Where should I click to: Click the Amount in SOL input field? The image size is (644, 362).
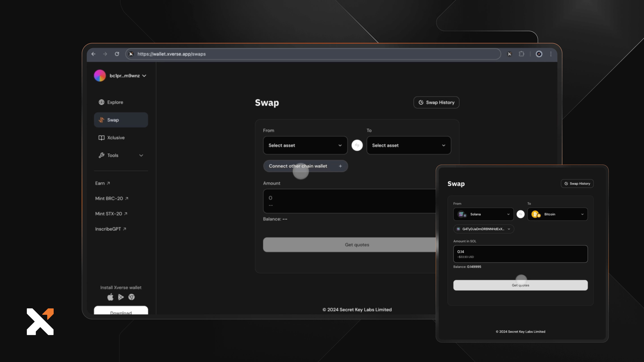coord(521,254)
